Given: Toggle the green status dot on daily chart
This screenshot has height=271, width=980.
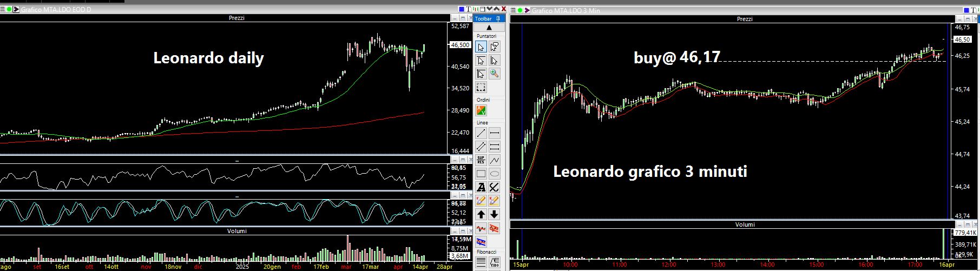Looking at the screenshot, I should click(9, 10).
